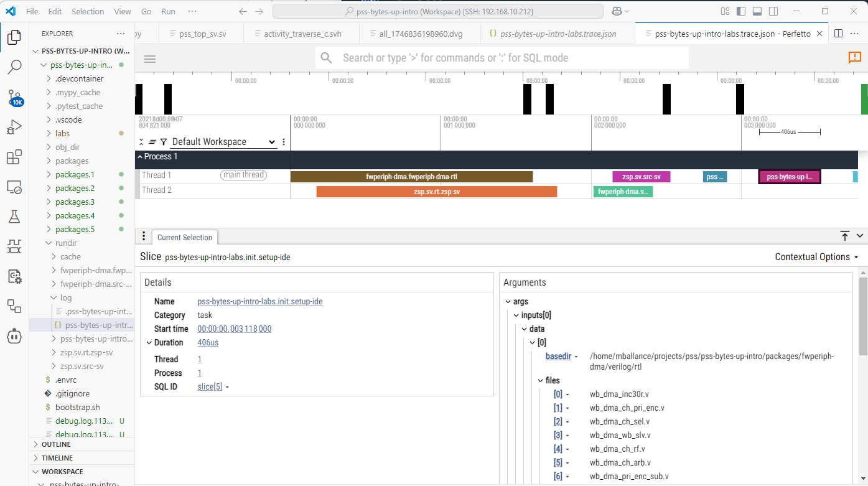Open the Run and Debug view
Viewport: 868px width, 486px height.
tap(14, 128)
